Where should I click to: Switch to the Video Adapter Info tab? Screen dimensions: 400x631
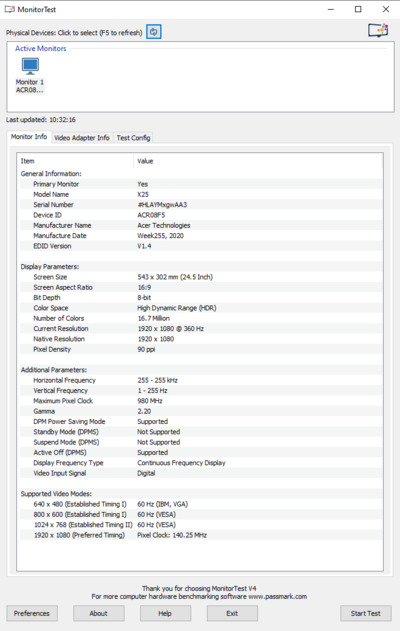tap(82, 138)
